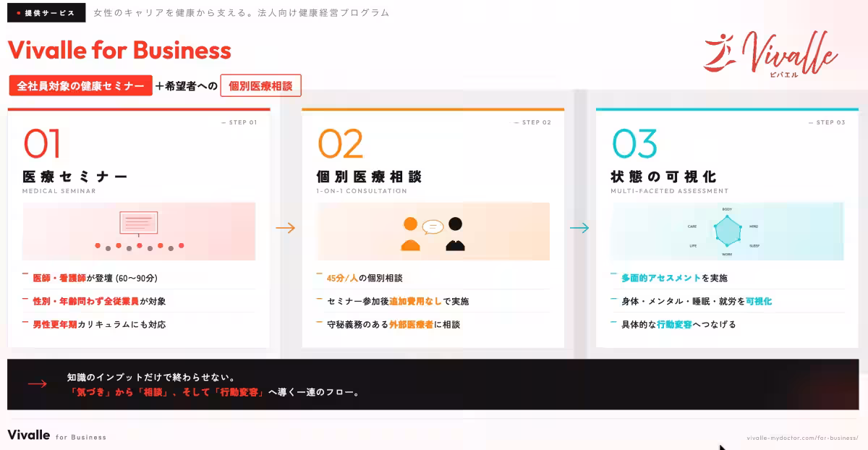Click 医師・看護師が登壇 (60〜90分) line
Viewport: 868px width, 450px height.
click(95, 278)
